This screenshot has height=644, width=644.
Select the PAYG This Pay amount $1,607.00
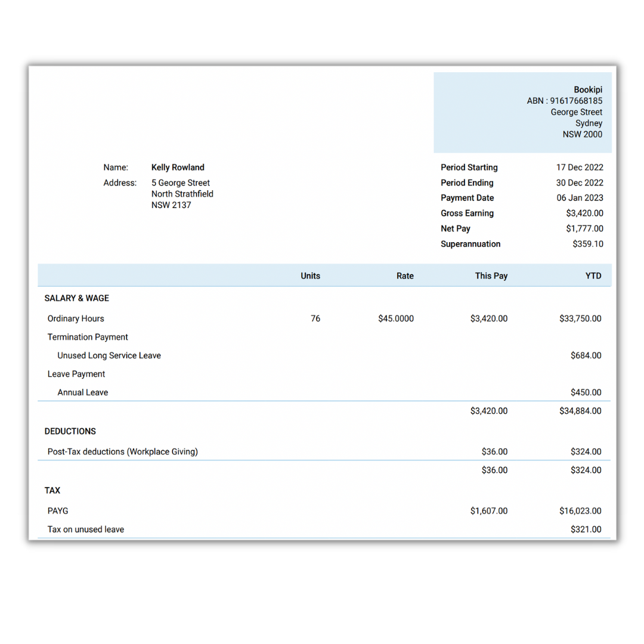(x=488, y=511)
